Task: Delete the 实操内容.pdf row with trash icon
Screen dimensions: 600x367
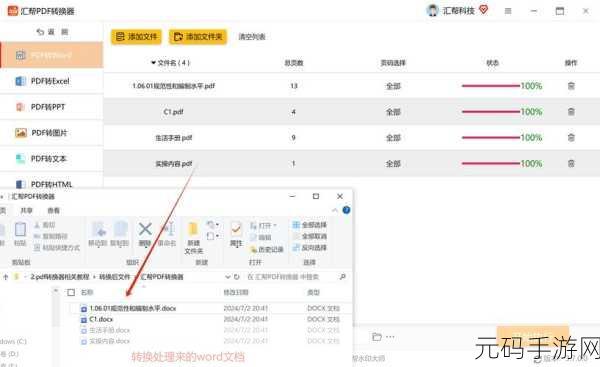Action: (571, 163)
